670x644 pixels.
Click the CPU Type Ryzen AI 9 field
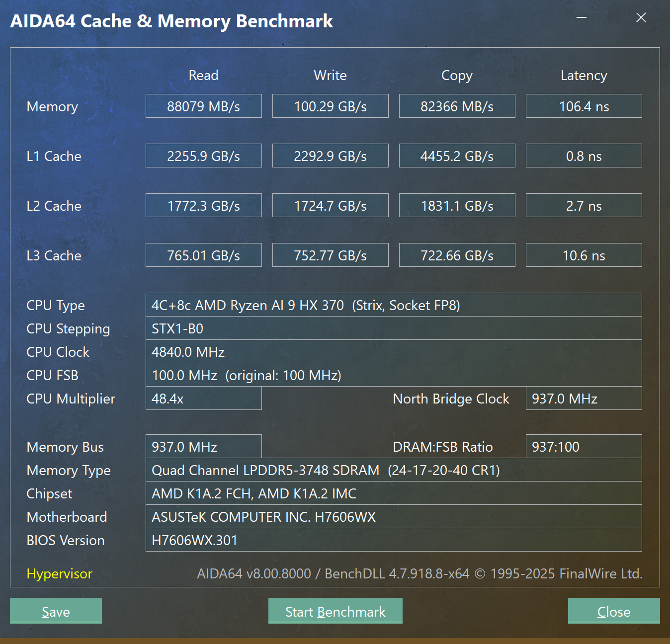pos(394,305)
